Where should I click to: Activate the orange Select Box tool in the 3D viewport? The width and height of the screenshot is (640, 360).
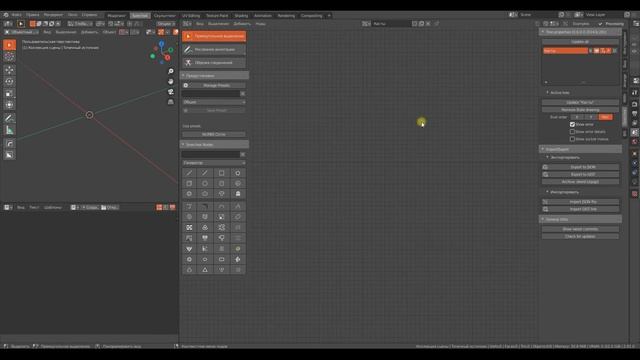pos(9,45)
